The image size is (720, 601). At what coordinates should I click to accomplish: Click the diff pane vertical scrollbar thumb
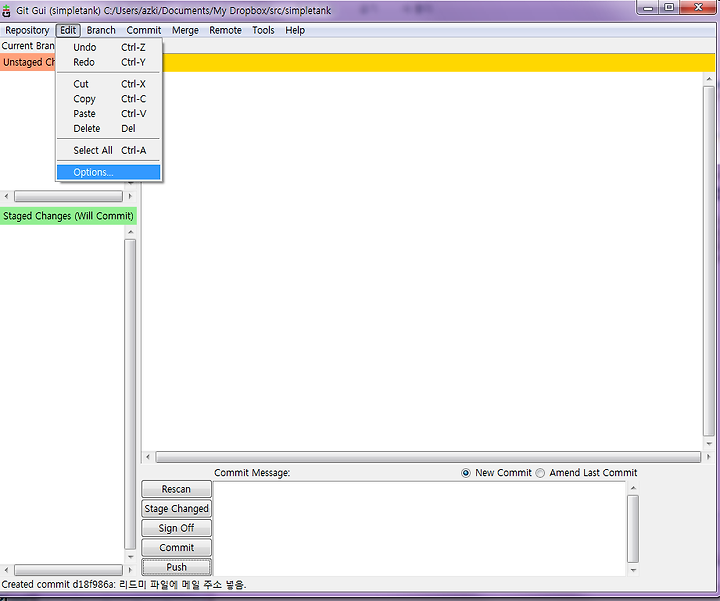[x=709, y=261]
